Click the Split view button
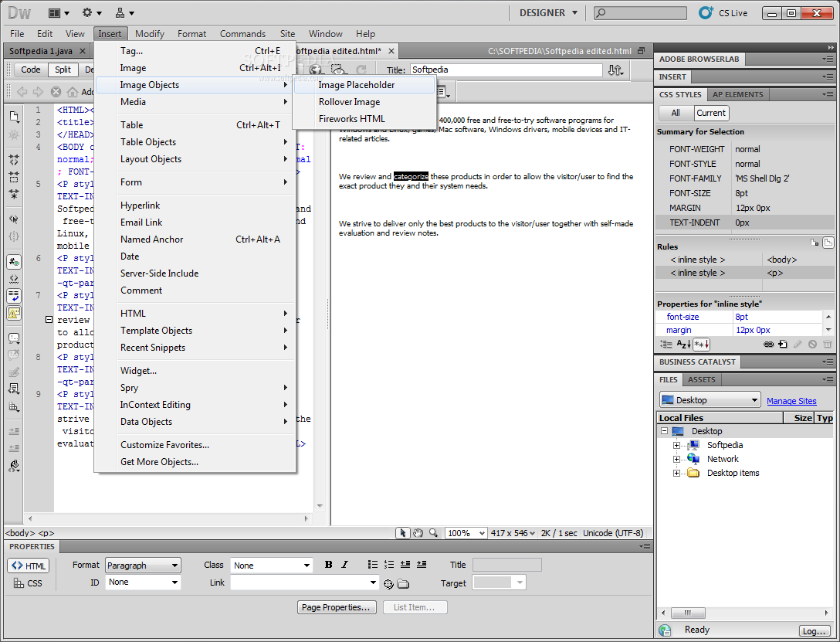The height and width of the screenshot is (642, 840). pyautogui.click(x=63, y=70)
